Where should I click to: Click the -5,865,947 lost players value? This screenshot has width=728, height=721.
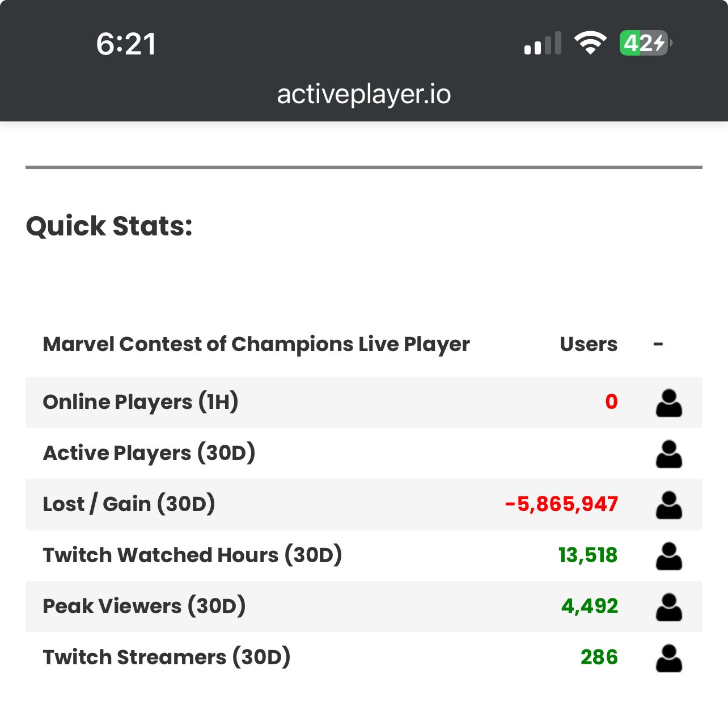[561, 504]
